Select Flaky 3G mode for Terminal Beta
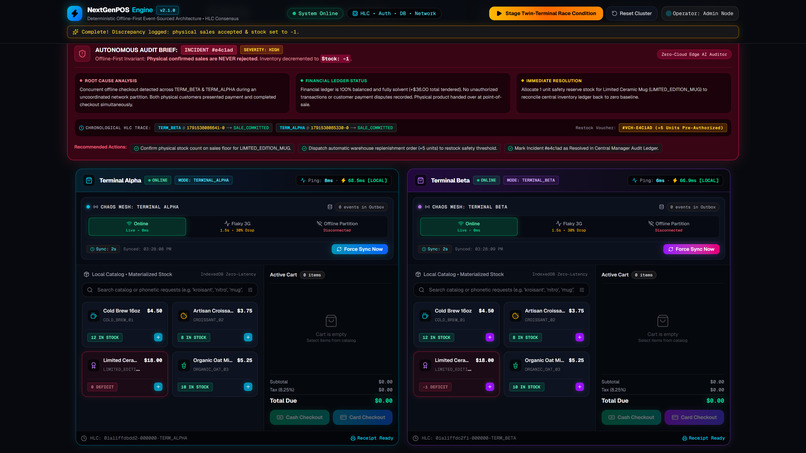 [x=569, y=227]
